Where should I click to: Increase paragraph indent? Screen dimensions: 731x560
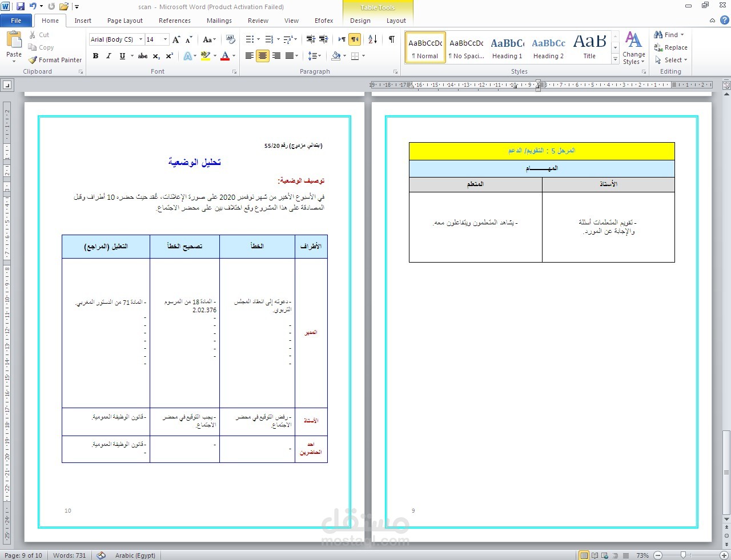pyautogui.click(x=323, y=39)
